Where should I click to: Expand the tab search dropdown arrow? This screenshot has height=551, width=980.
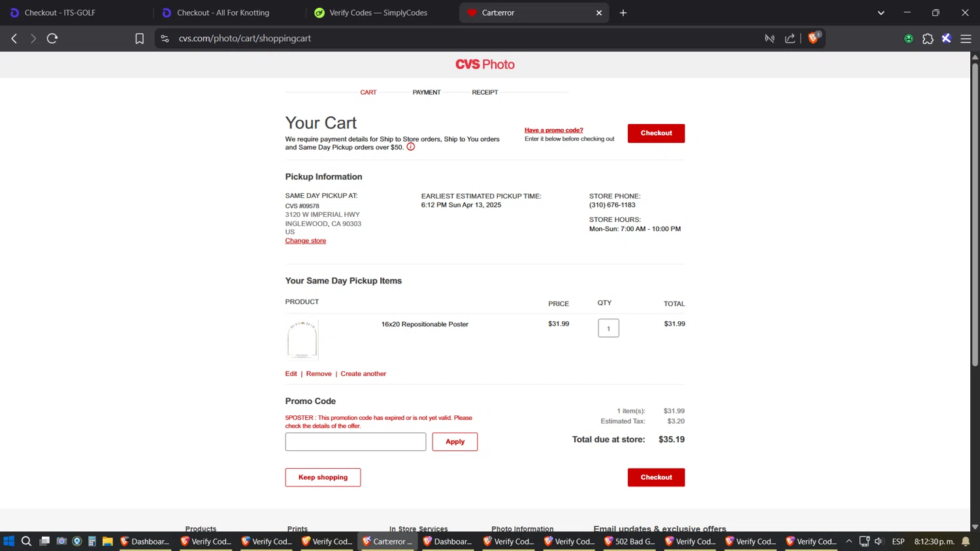pos(881,12)
